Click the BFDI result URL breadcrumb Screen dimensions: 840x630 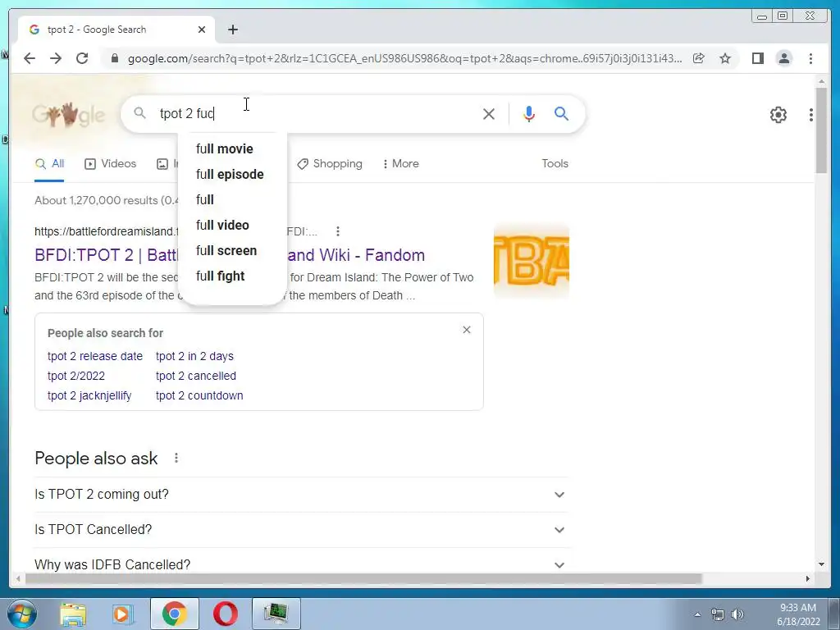coord(106,231)
